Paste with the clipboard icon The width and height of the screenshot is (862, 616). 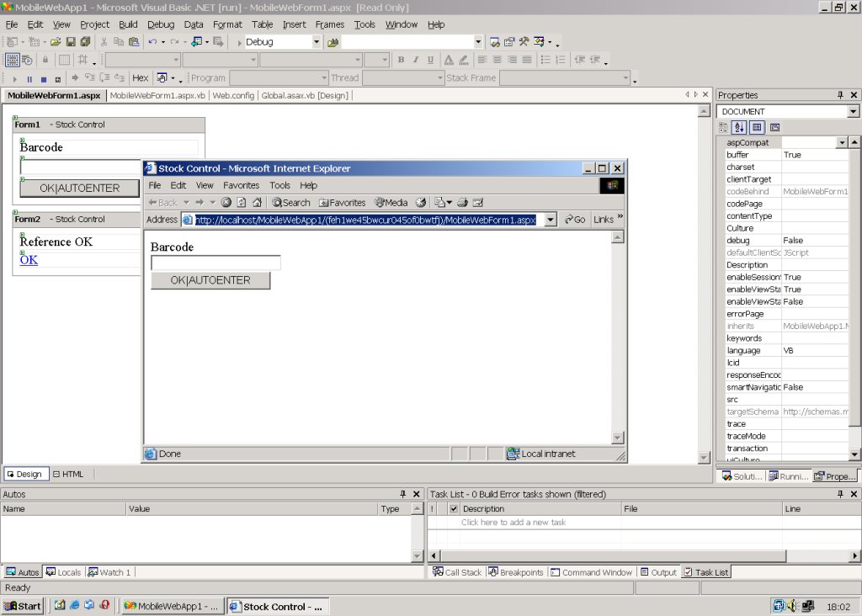pos(134,42)
